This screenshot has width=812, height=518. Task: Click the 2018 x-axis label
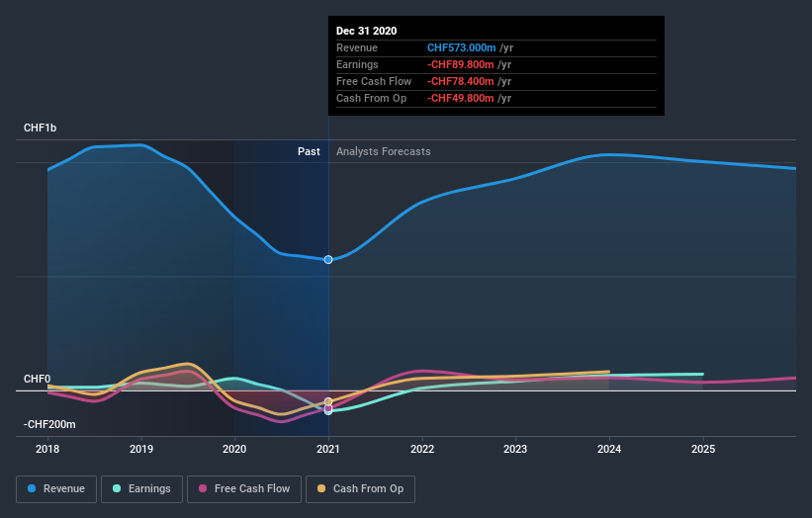coord(47,449)
